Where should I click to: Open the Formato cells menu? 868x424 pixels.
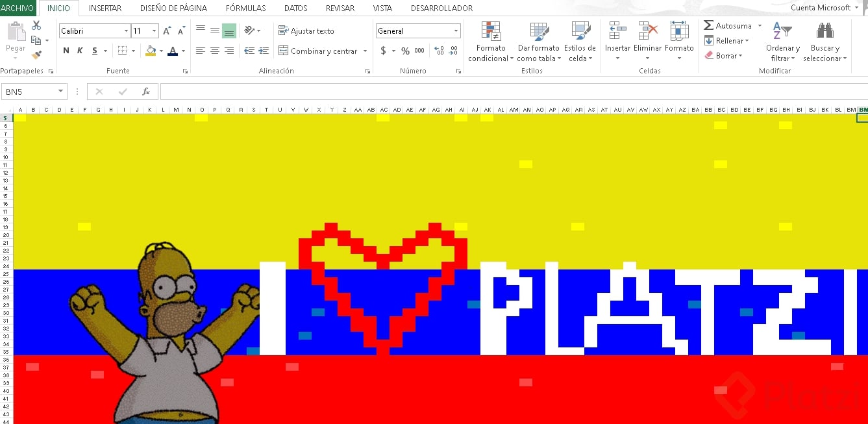[679, 42]
